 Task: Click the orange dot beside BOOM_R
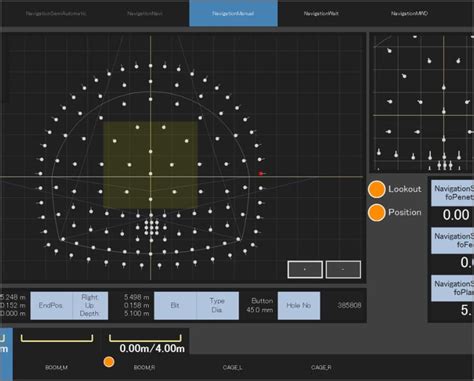coord(109,362)
